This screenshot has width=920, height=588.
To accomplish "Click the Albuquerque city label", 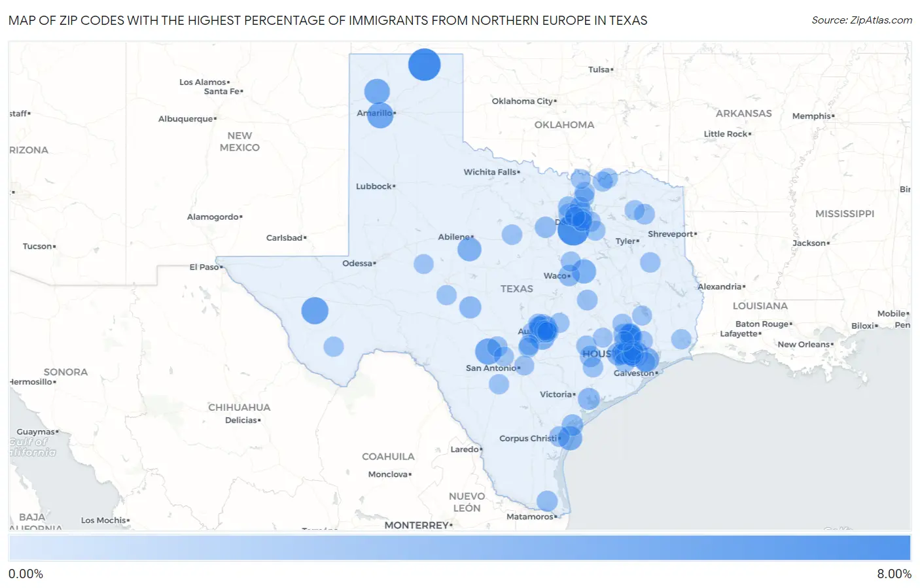I will tap(185, 119).
